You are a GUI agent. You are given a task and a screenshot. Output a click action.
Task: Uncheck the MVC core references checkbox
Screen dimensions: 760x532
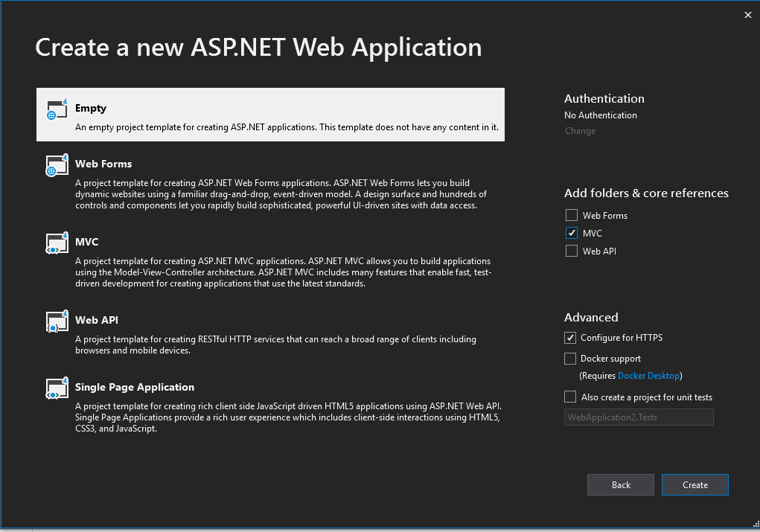coord(572,233)
